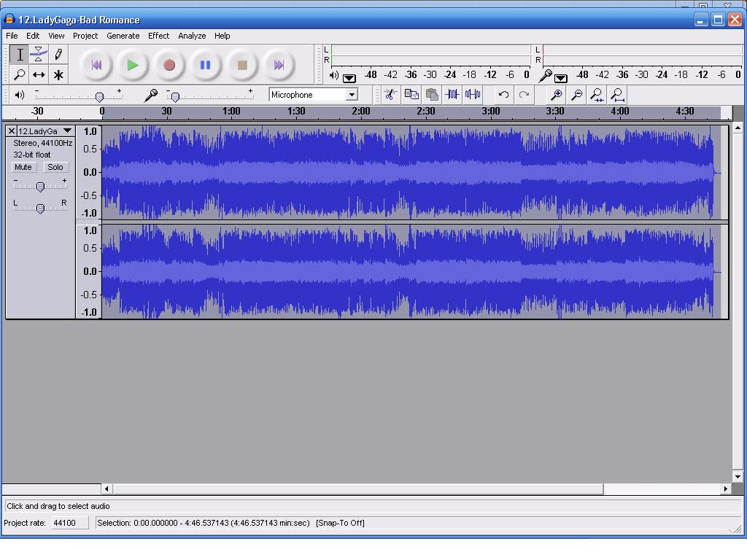The image size is (747, 560).
Task: Skip to start of track
Action: [96, 65]
